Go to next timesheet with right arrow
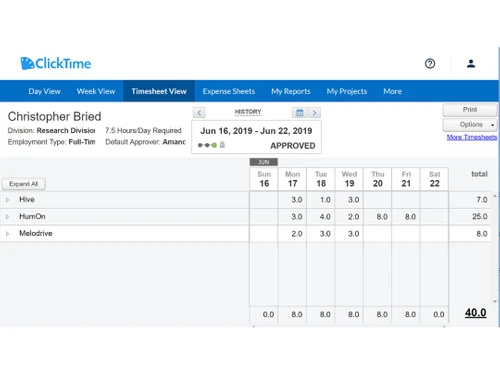The image size is (500, 375). pyautogui.click(x=314, y=113)
